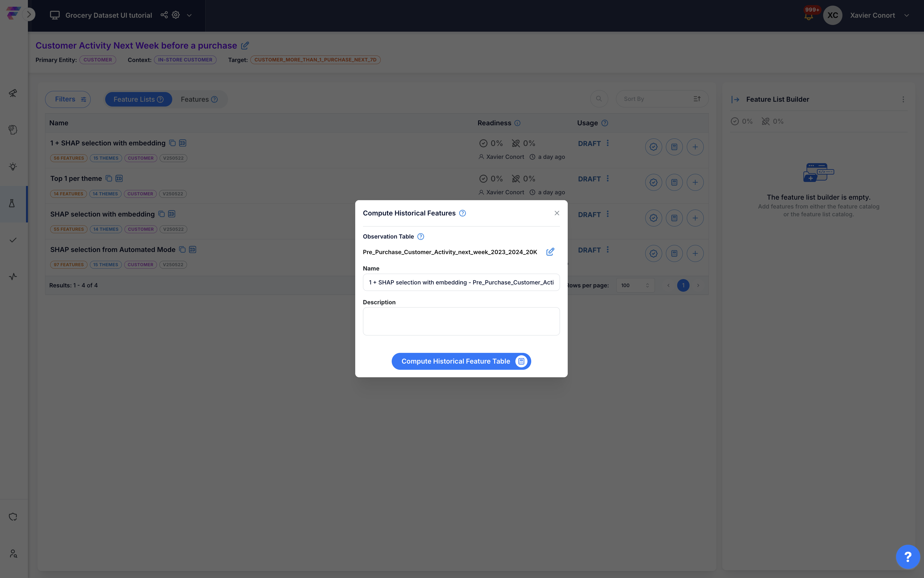Image resolution: width=924 pixels, height=578 pixels.
Task: Open the pulse monitoring icon in the sidebar
Action: (x=13, y=277)
